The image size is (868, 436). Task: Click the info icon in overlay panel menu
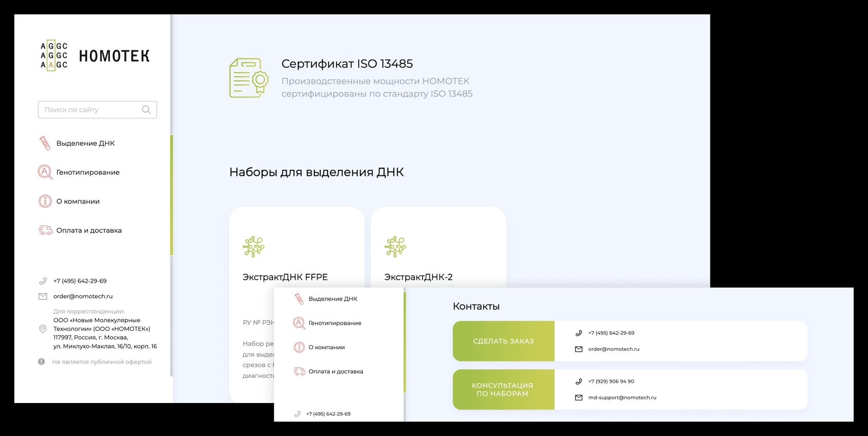[299, 347]
